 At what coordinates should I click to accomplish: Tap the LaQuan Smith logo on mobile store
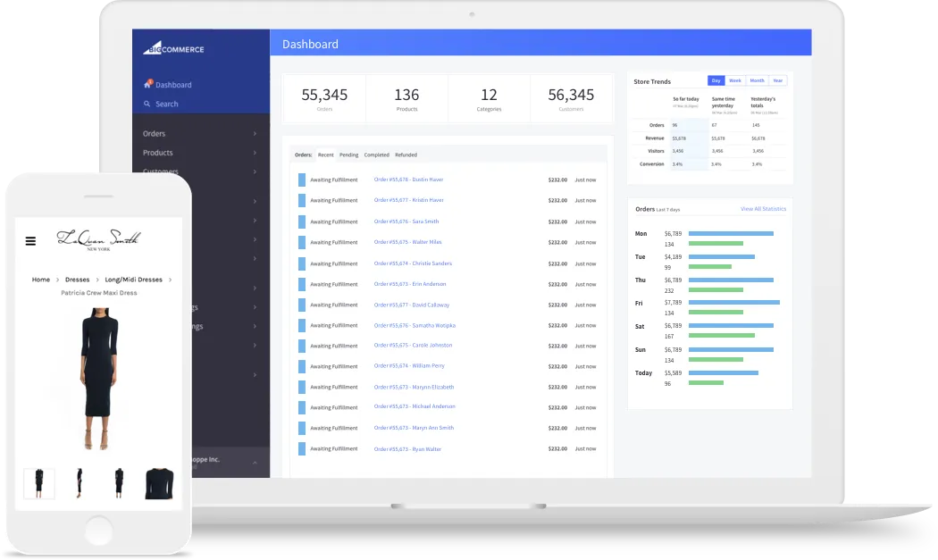click(97, 239)
